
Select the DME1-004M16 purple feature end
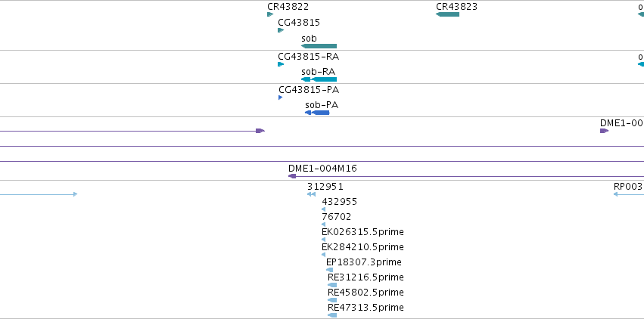point(292,176)
